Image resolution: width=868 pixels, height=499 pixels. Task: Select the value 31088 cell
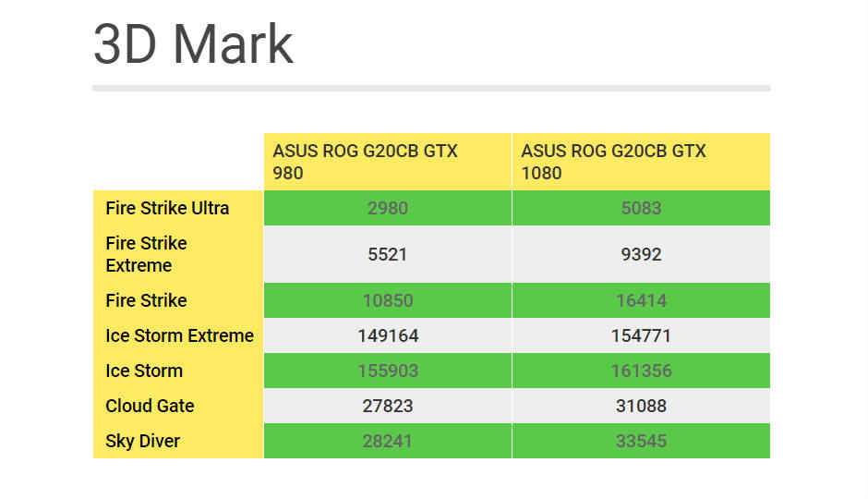[x=641, y=406]
